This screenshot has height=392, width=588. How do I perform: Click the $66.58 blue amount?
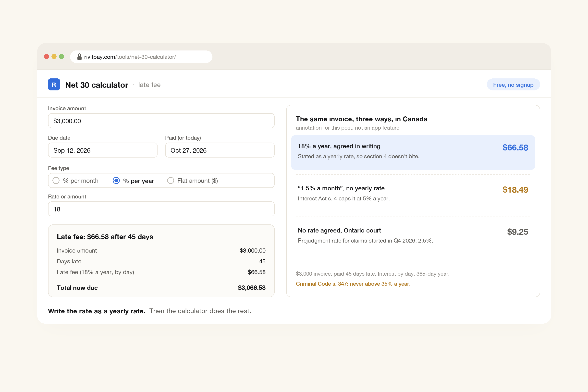[x=515, y=147]
